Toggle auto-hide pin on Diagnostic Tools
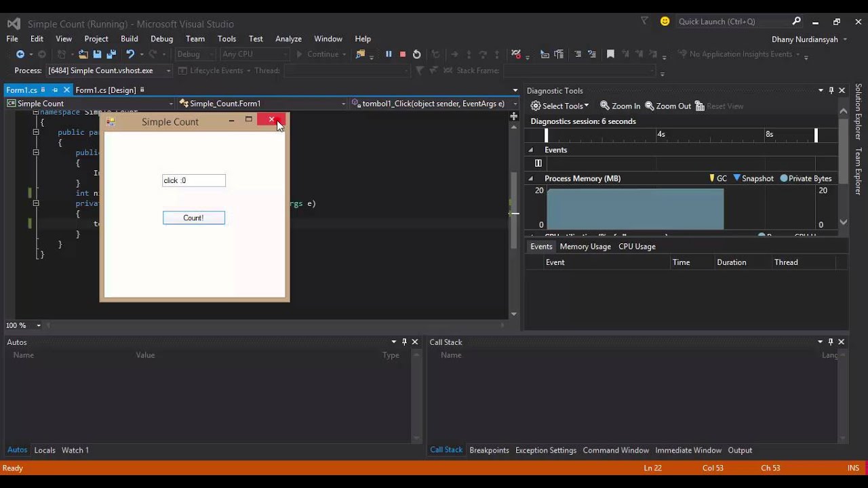The width and height of the screenshot is (868, 488). [831, 90]
